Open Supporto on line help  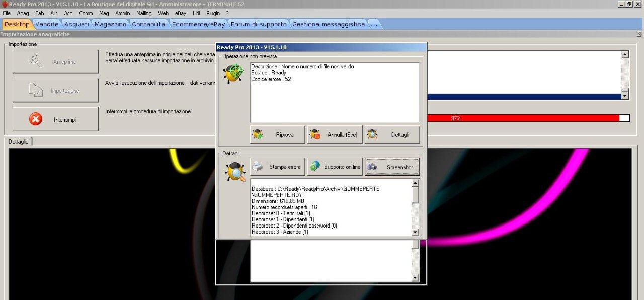point(335,167)
